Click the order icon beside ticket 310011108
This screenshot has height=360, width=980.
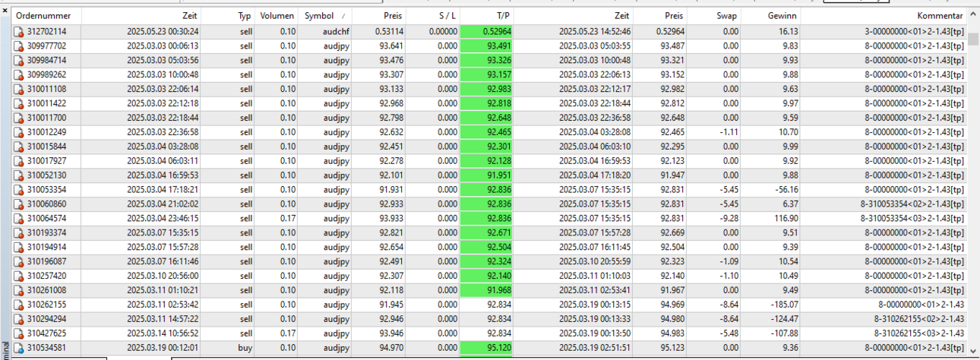pyautogui.click(x=19, y=90)
